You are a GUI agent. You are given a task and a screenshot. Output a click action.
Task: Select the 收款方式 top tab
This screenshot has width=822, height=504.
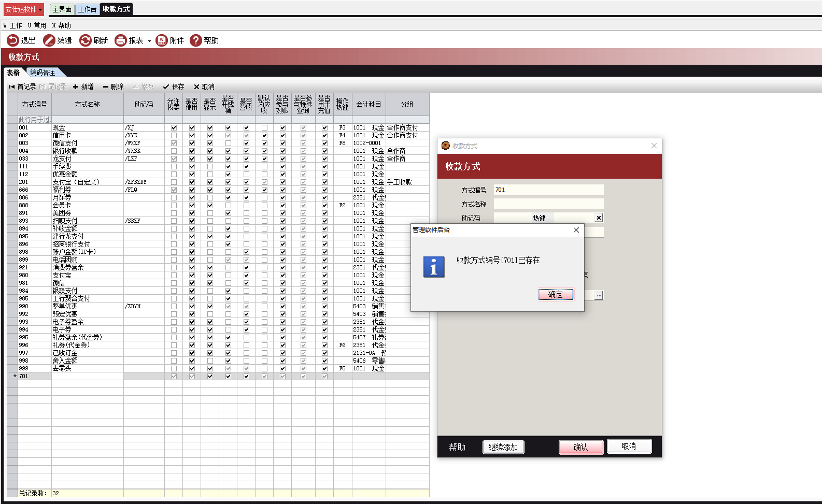(116, 9)
